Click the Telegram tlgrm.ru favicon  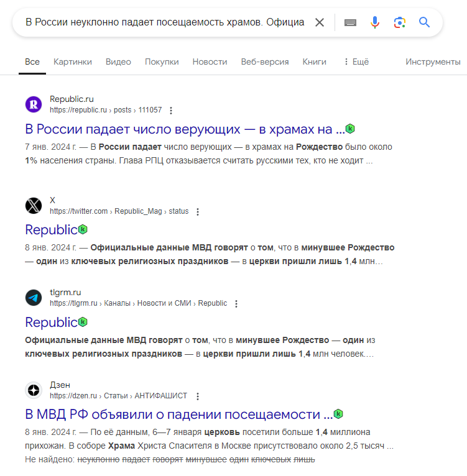[34, 298]
